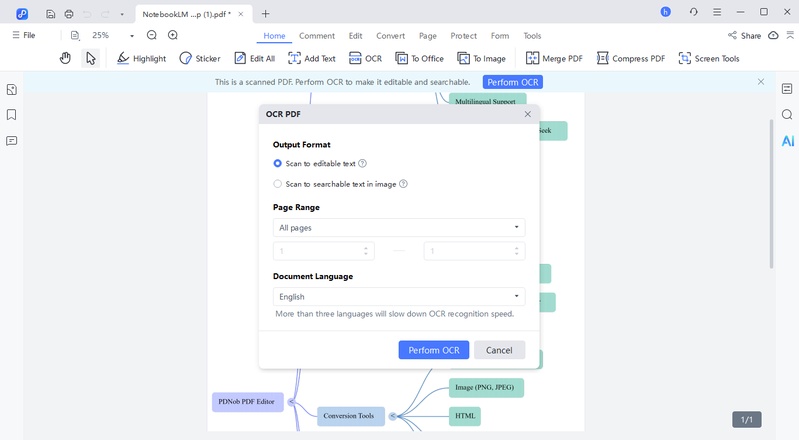Open the comments panel icon in left sidebar
Screen dimensions: 799x440
coord(12,141)
